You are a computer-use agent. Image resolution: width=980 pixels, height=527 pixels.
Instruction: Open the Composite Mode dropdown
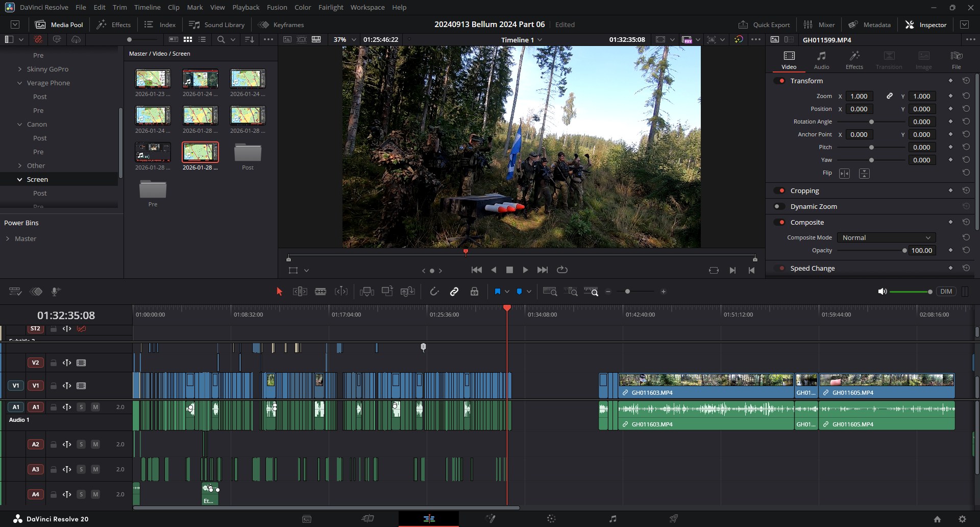point(886,237)
